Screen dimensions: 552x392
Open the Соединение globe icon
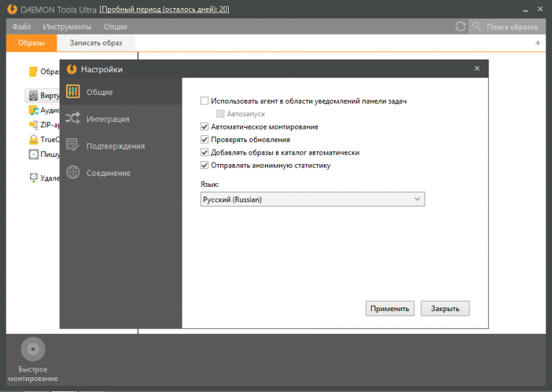pyautogui.click(x=73, y=172)
